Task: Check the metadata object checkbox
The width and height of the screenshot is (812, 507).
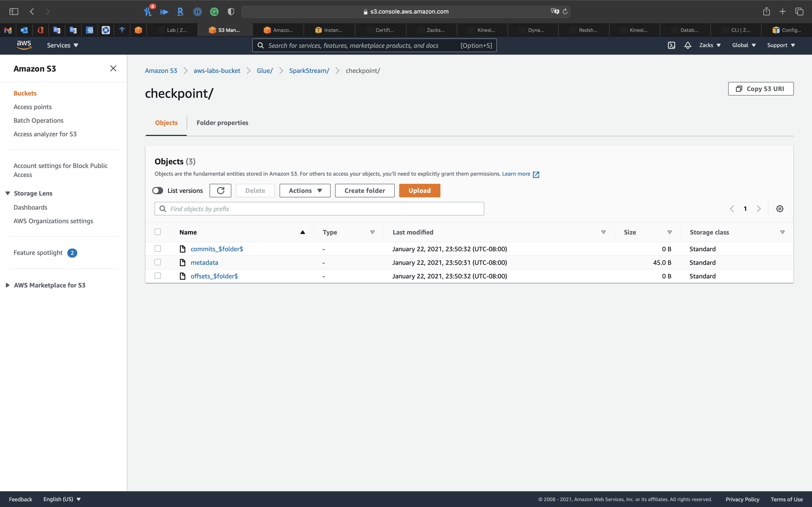Action: (x=158, y=262)
